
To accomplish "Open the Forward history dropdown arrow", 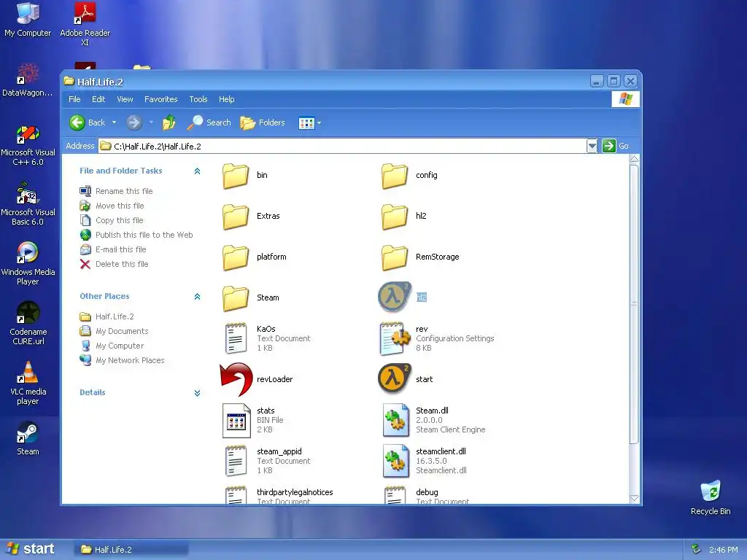I will coord(151,122).
